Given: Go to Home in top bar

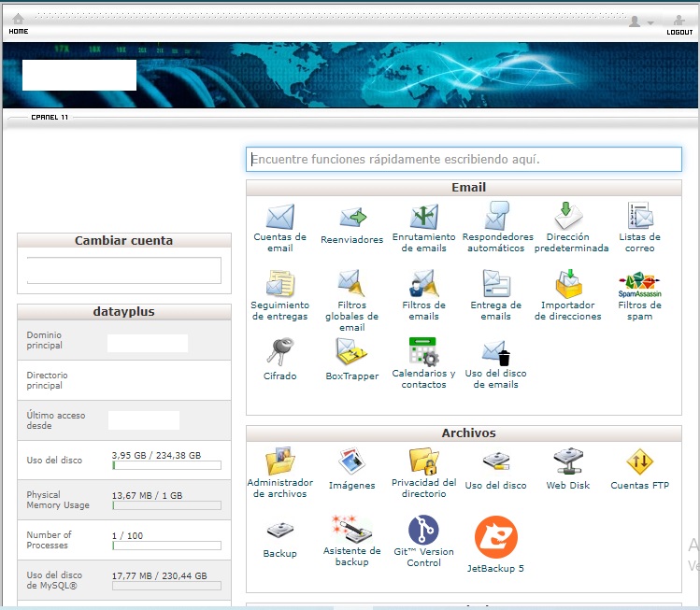Looking at the screenshot, I should pyautogui.click(x=18, y=23).
